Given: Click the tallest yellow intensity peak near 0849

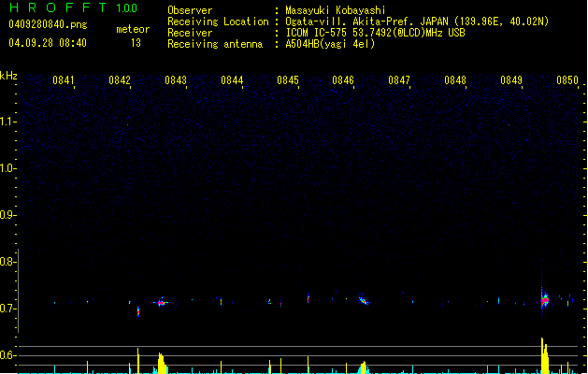Looking at the screenshot, I should click(544, 355).
